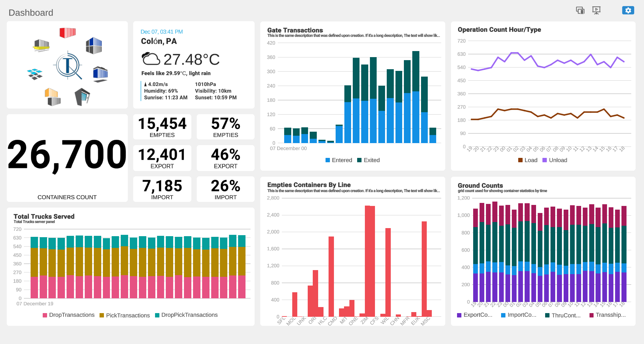Click the 46% Export tile
The image size is (644, 344).
(x=225, y=158)
